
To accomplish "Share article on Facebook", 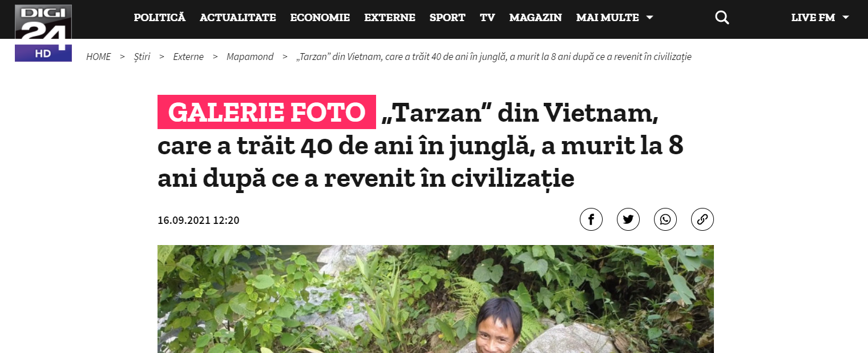I will tap(591, 219).
